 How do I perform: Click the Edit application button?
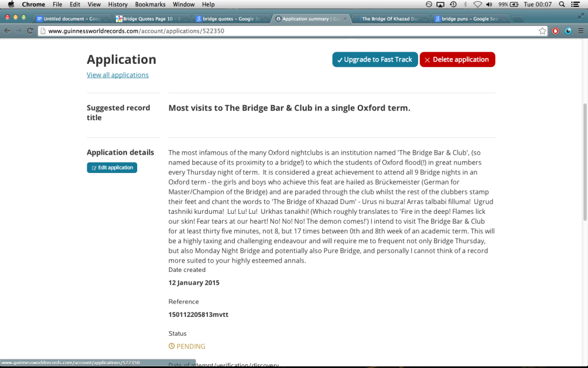pos(112,167)
